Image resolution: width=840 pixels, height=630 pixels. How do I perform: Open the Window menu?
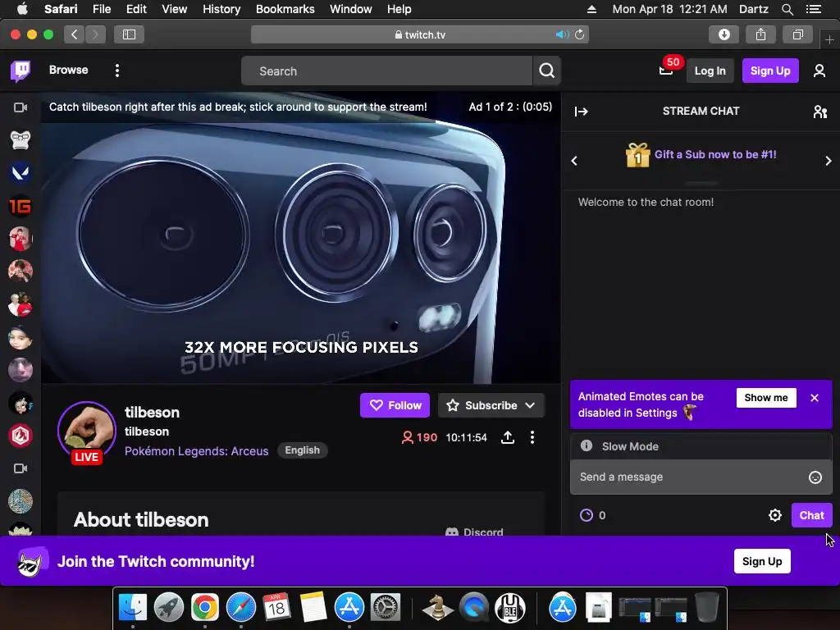351,9
